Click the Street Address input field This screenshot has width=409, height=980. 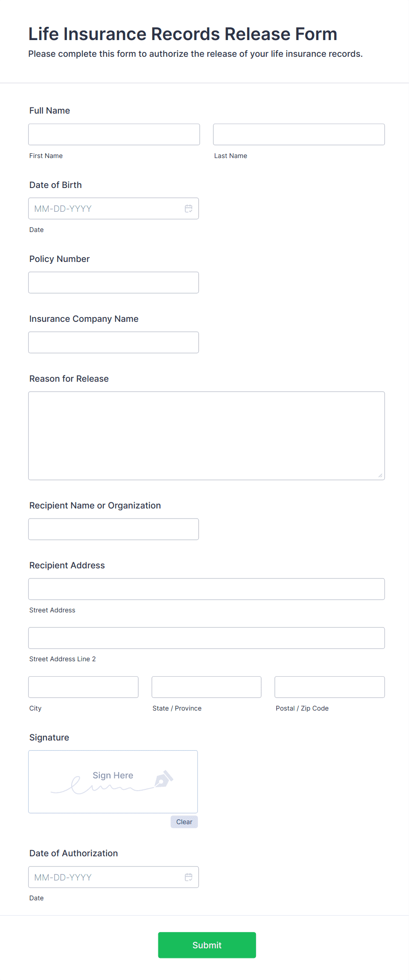click(206, 589)
